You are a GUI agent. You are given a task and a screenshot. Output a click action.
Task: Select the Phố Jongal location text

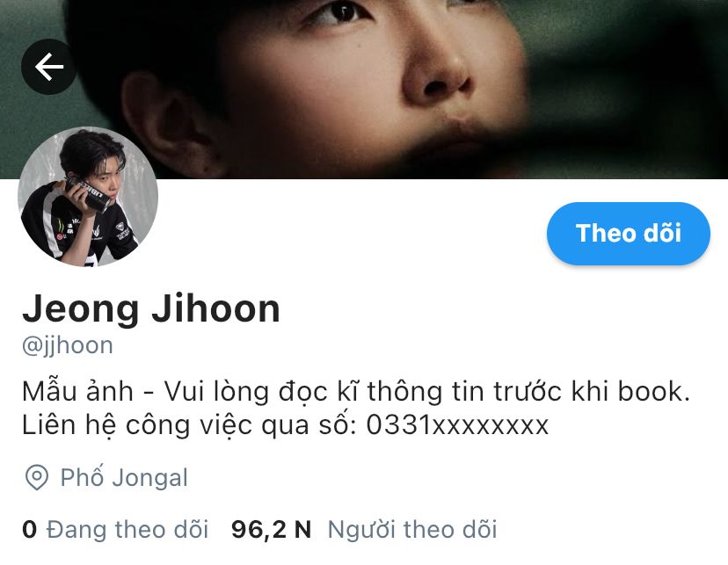tap(124, 477)
